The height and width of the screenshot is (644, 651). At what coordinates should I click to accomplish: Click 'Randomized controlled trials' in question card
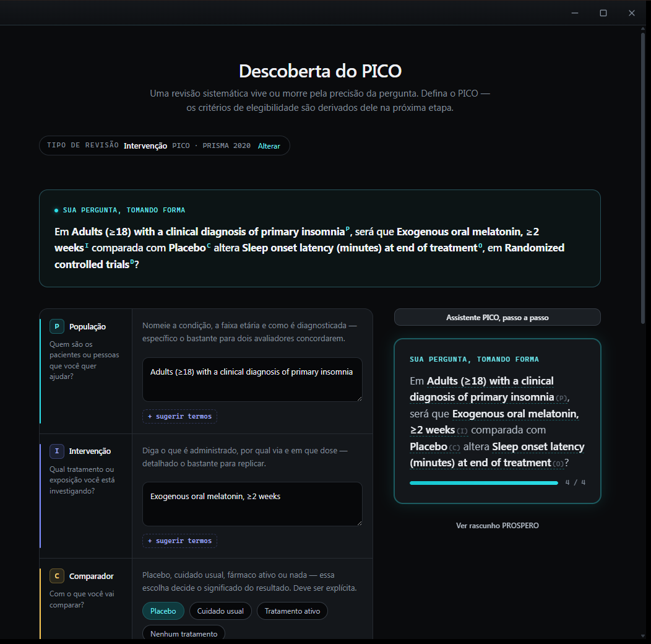(309, 256)
